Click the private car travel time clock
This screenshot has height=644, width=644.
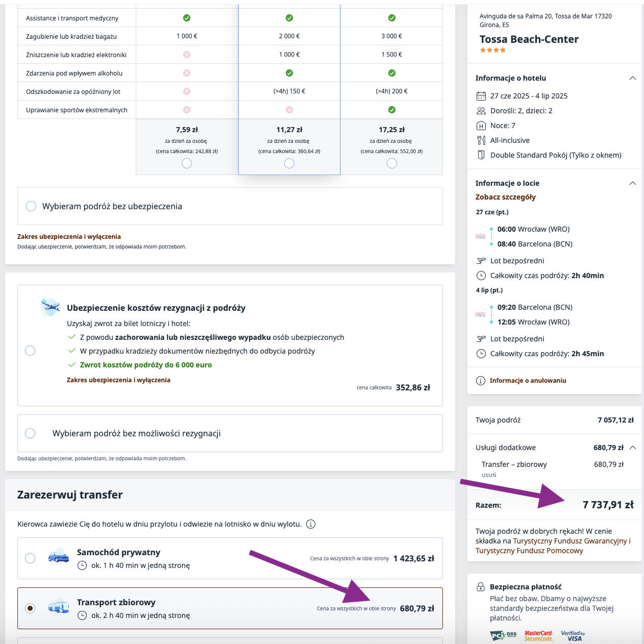point(82,565)
